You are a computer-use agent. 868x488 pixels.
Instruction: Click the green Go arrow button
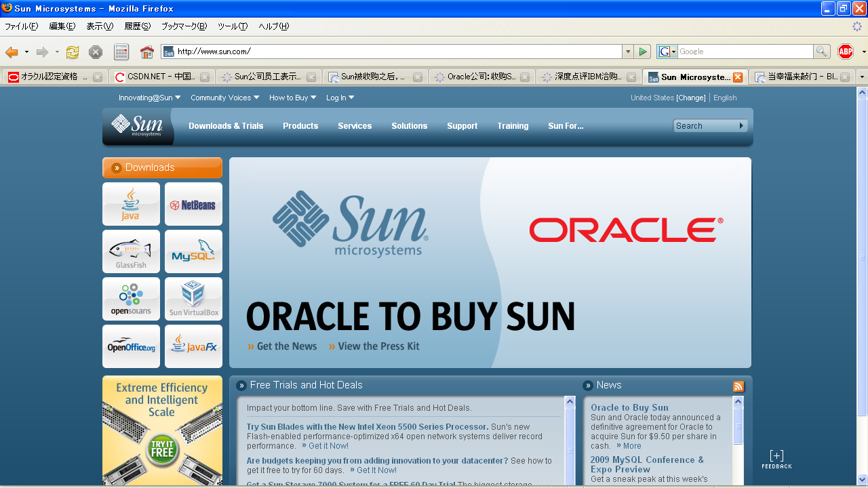coord(644,52)
